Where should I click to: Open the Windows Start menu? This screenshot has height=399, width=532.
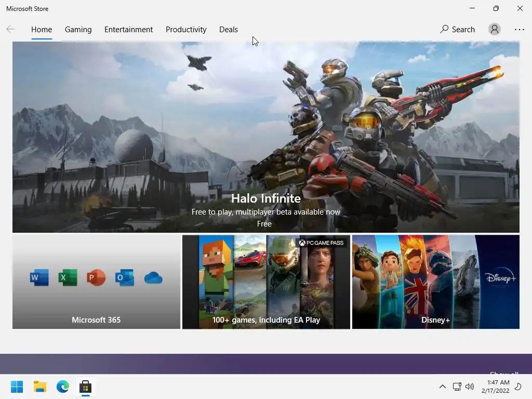tap(17, 387)
